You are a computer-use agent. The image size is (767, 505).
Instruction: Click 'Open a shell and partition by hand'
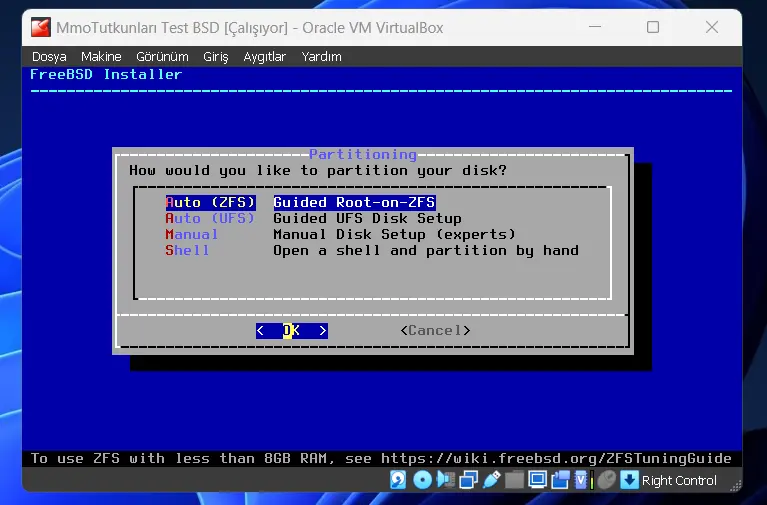tap(426, 251)
